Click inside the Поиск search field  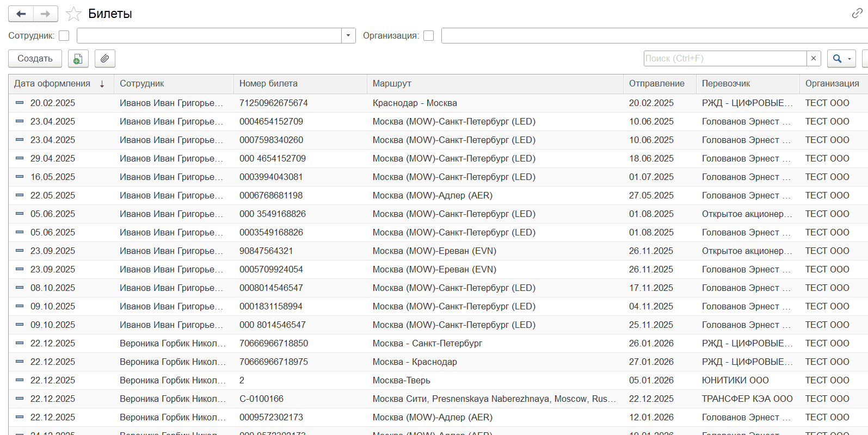point(724,58)
